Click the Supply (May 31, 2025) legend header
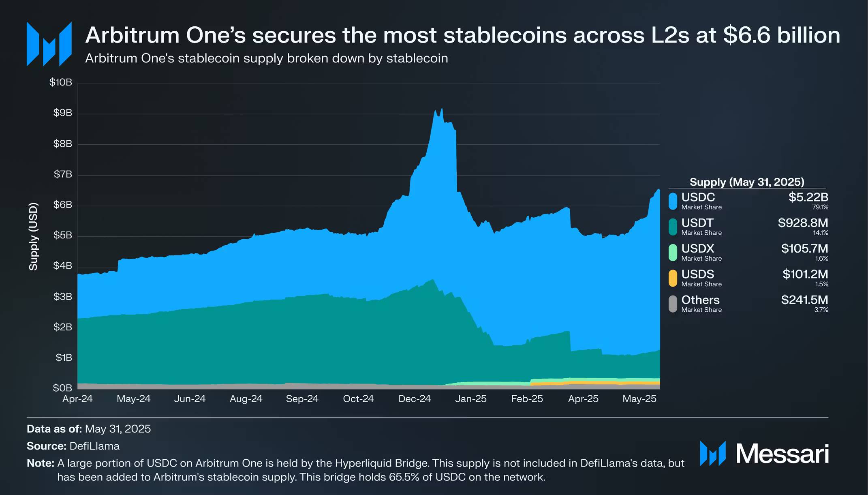The image size is (868, 495). 747,182
